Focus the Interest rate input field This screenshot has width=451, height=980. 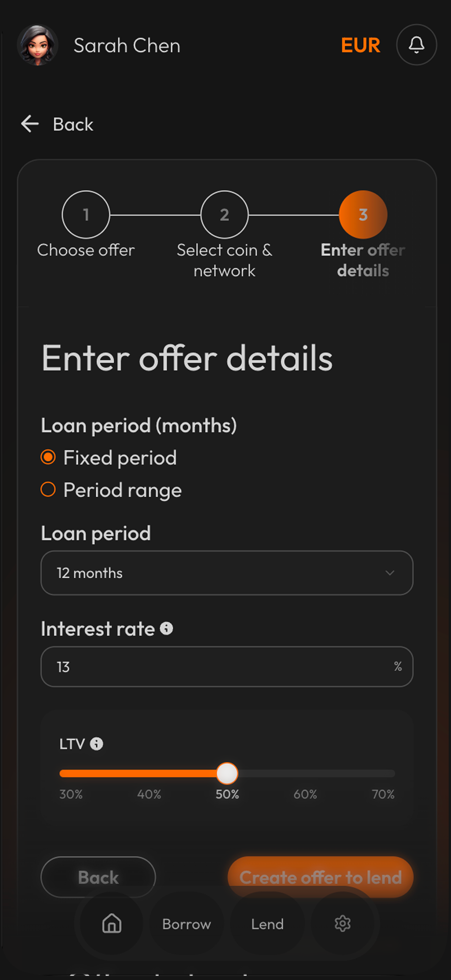click(220, 667)
